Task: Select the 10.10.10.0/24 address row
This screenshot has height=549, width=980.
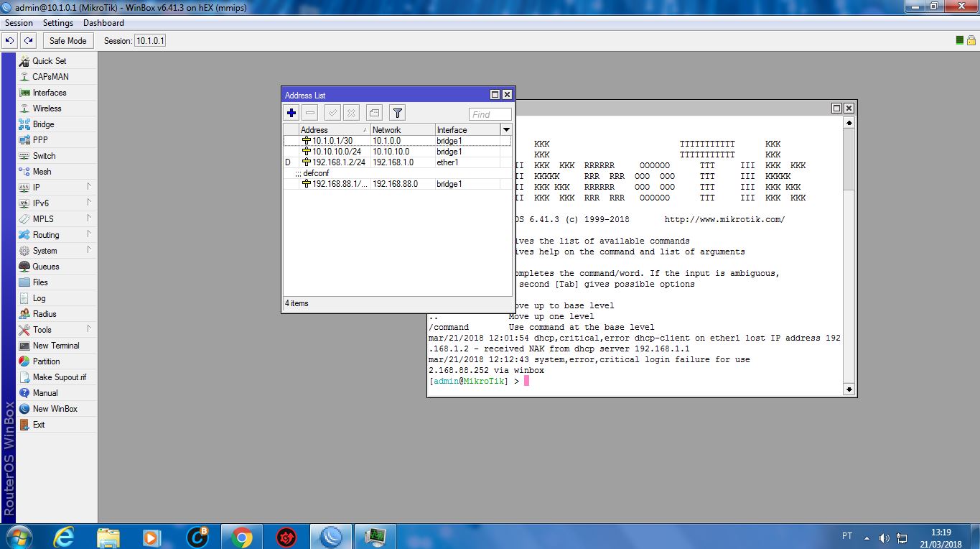Action: [x=336, y=152]
